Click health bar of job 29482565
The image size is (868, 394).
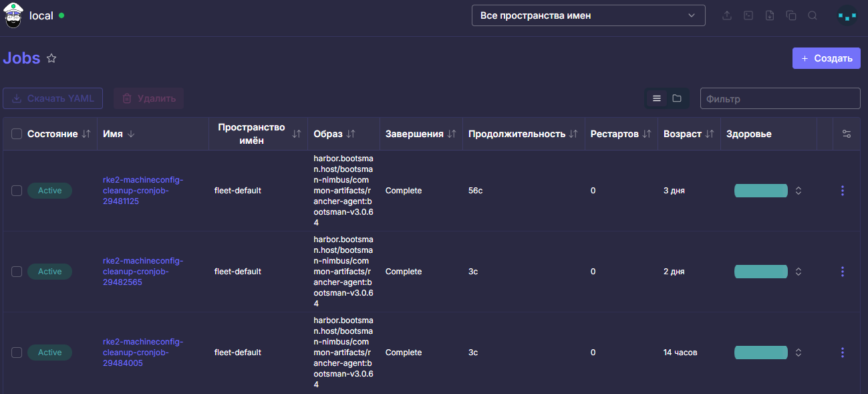pos(761,272)
